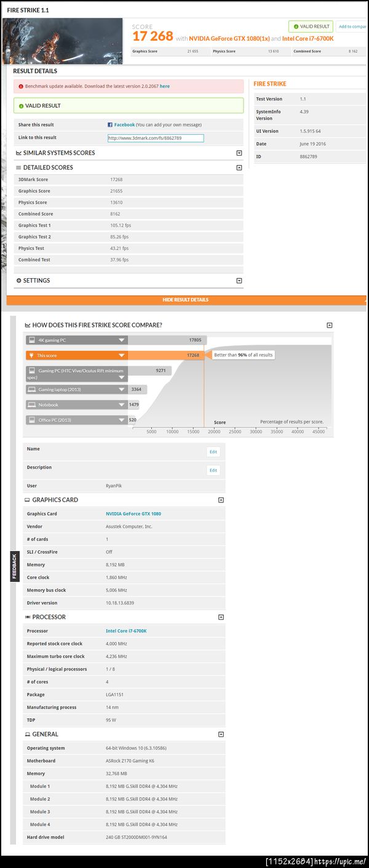The image size is (369, 868).
Task: Collapse the Graphics Card section
Action: (x=221, y=500)
